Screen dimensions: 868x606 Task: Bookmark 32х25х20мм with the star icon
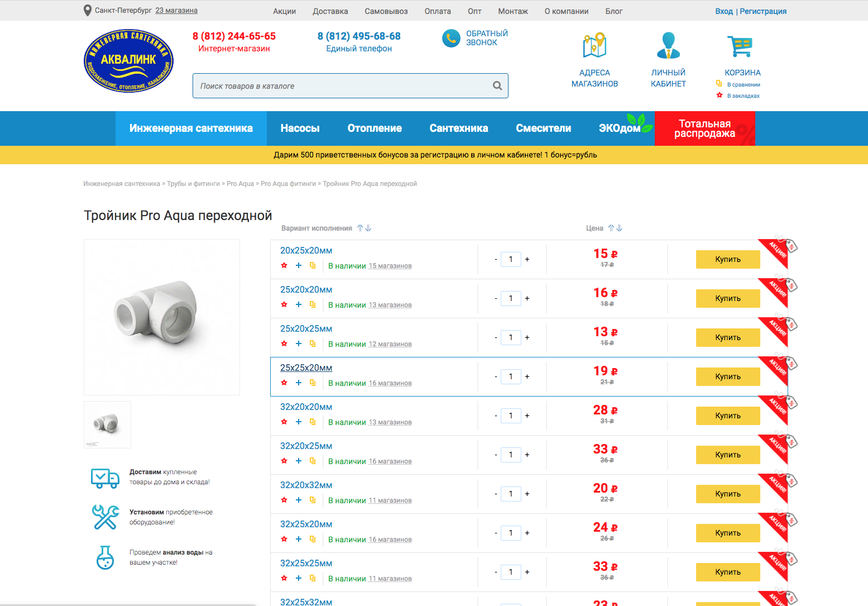tap(284, 539)
